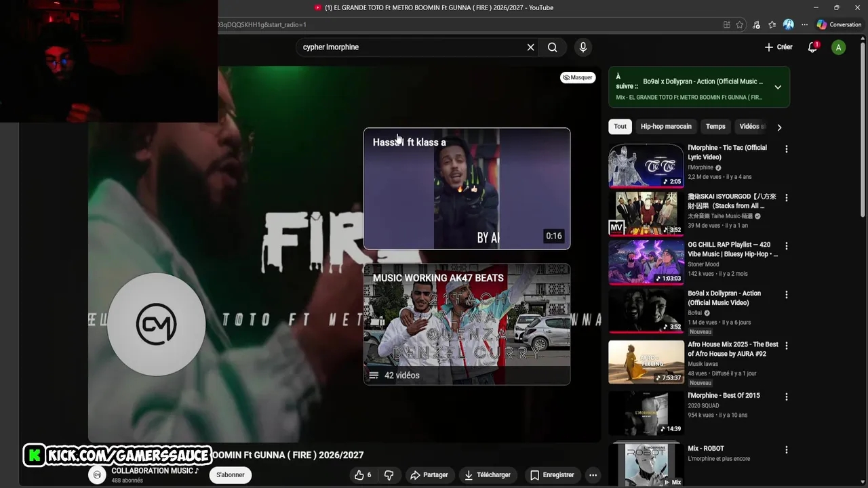The image size is (868, 488).
Task: Open the l'Morphine Tic Tac video thumbnail
Action: coord(646,165)
